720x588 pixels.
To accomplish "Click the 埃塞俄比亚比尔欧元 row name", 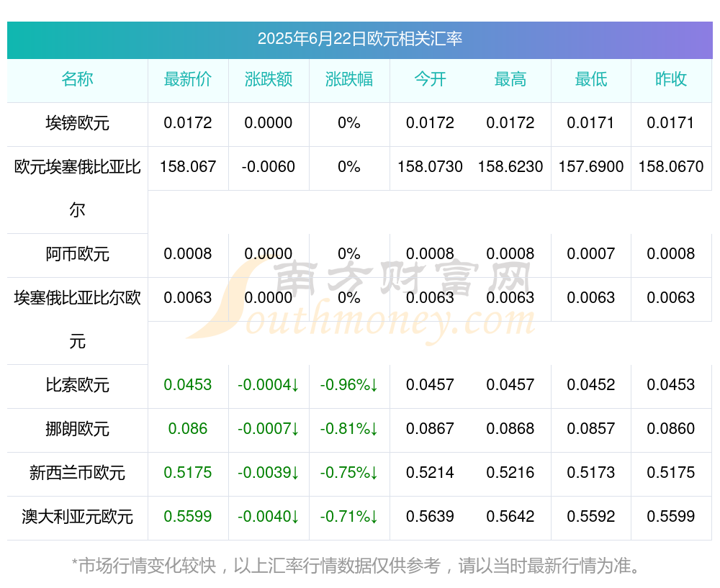I will tap(77, 320).
